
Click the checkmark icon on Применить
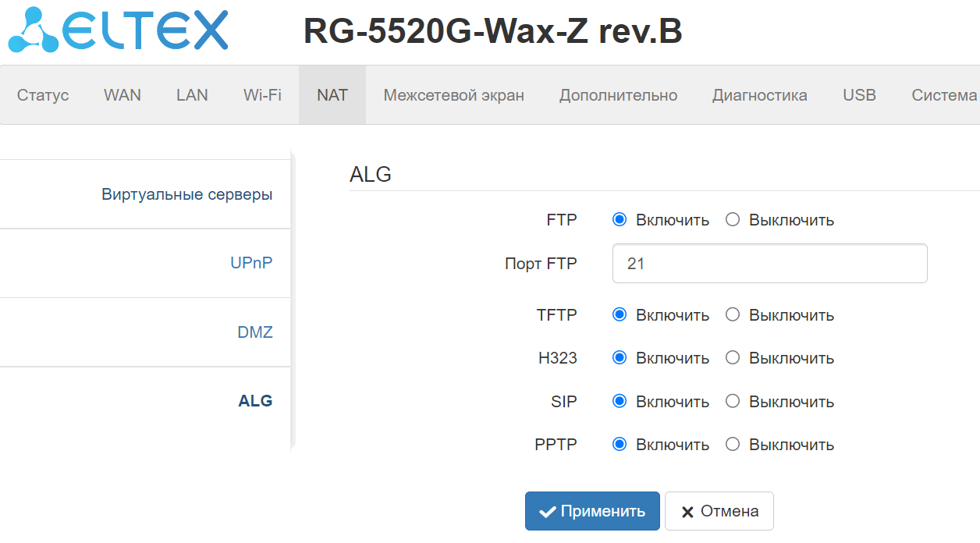click(548, 512)
